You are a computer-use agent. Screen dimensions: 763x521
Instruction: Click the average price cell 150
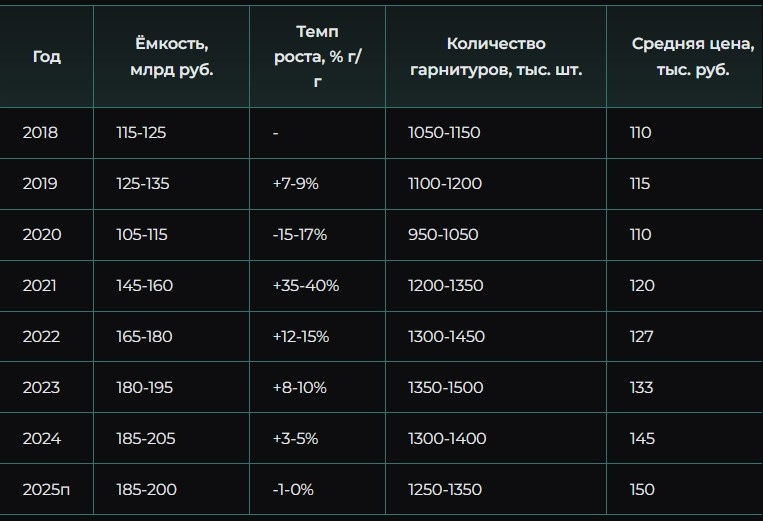(x=642, y=490)
